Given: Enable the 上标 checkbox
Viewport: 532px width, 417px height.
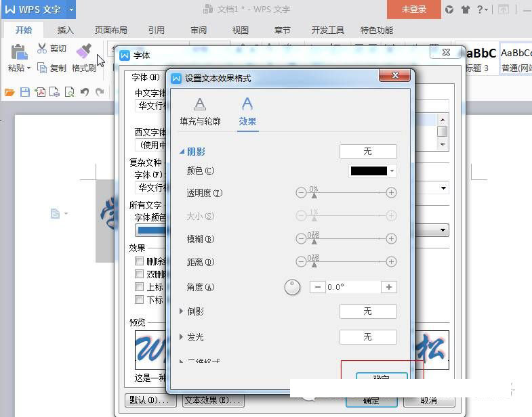Looking at the screenshot, I should point(139,286).
